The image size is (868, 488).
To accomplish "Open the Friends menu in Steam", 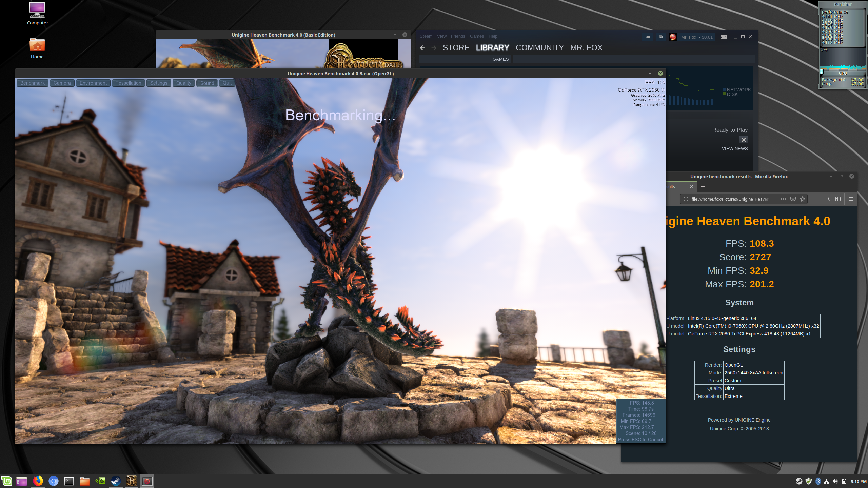I will 458,36.
